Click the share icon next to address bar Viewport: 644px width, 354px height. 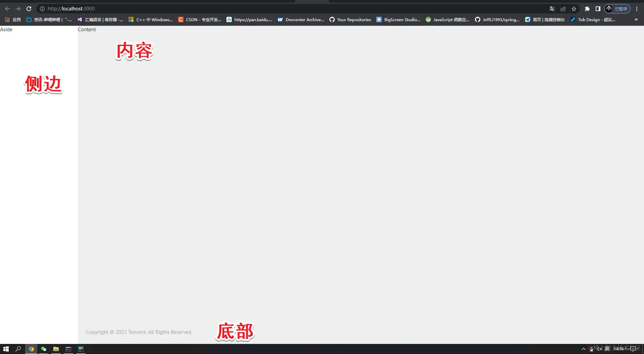click(x=563, y=9)
